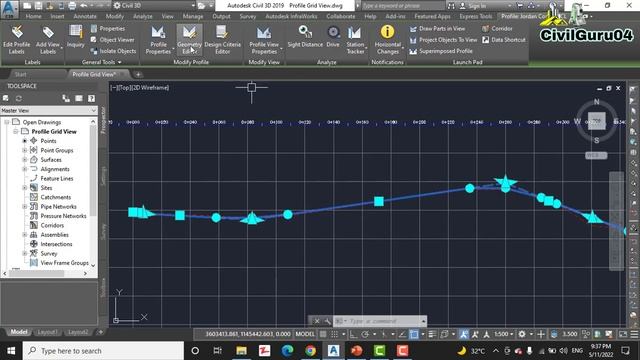Screen dimensions: 640x360
Task: Click Project Objects To View
Action: (443, 40)
